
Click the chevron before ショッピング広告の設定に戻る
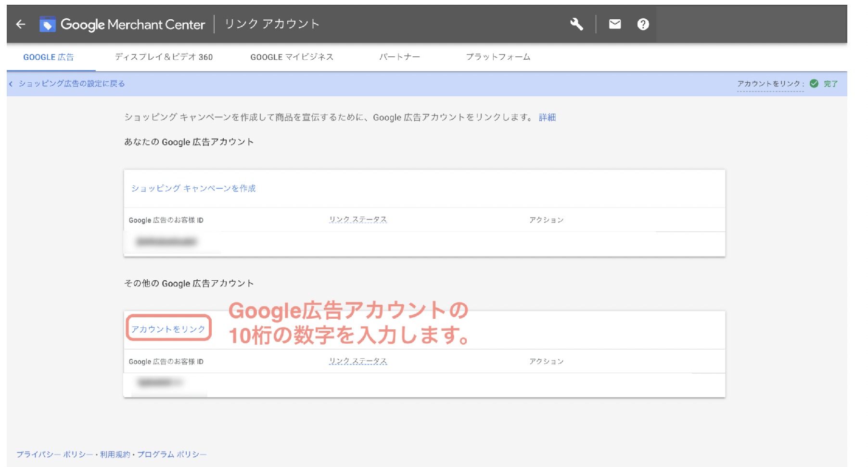[12, 83]
